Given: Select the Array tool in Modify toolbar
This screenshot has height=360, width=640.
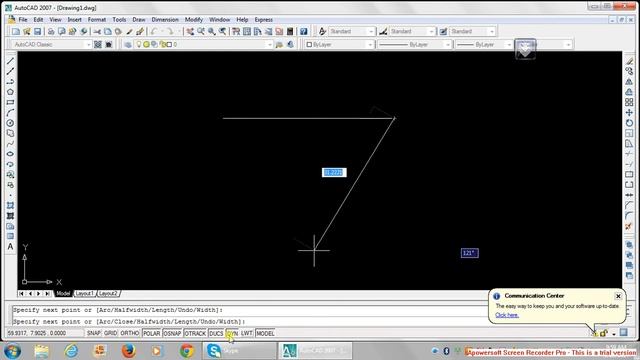Looking at the screenshot, I should point(629,102).
